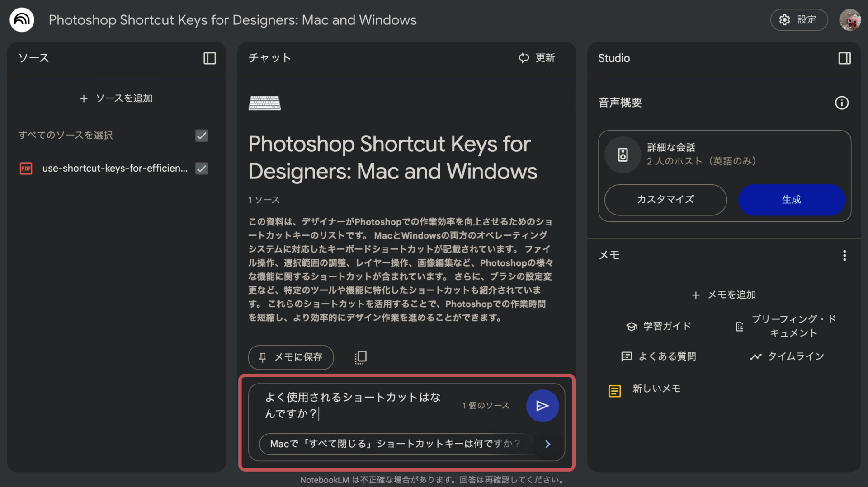This screenshot has width=868, height=487.
Task: Generate a ブリーフィング・ドキュメント
Action: pyautogui.click(x=786, y=326)
